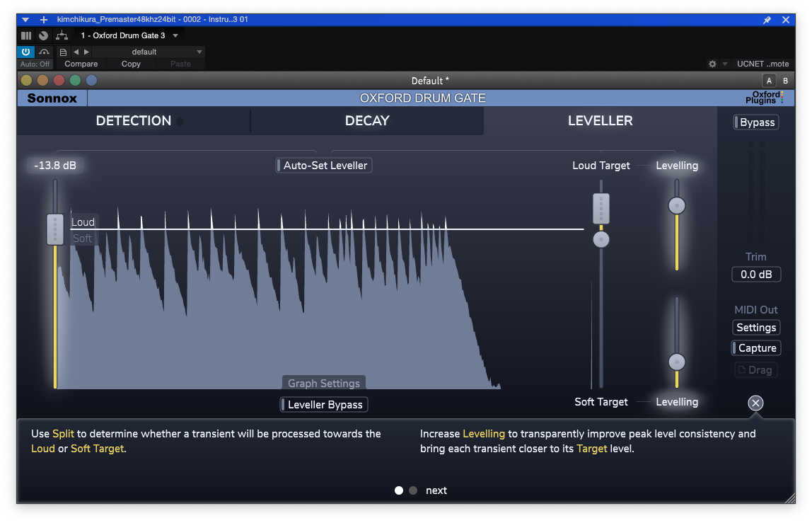
Task: Click the OXFORD DRUM GATE title
Action: [x=422, y=98]
